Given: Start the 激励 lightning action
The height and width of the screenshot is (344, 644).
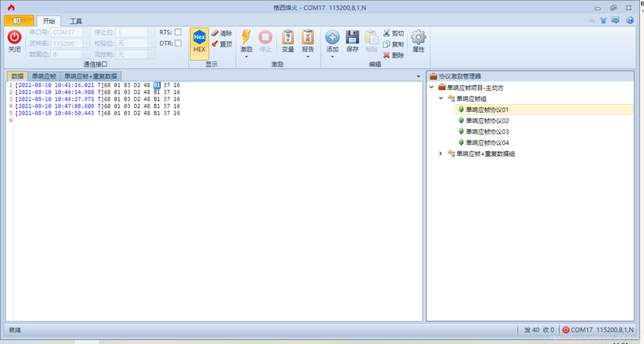Looking at the screenshot, I should [246, 37].
